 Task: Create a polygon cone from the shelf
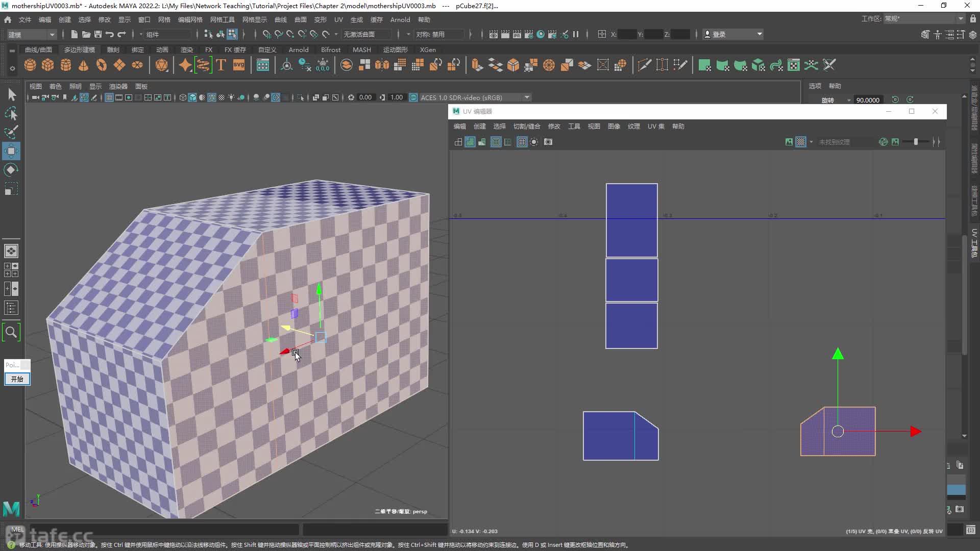click(84, 65)
